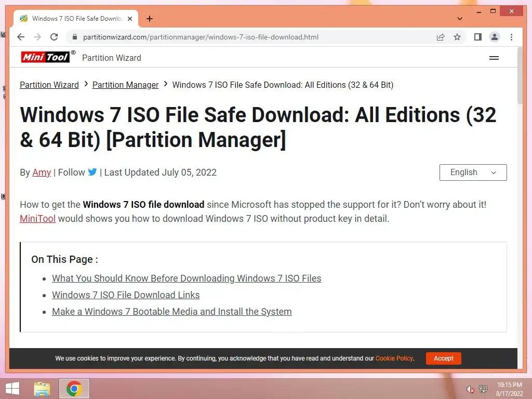Screen dimensions: 532x399
Task: Open the Chrome three-dot menu
Action: coord(511,37)
